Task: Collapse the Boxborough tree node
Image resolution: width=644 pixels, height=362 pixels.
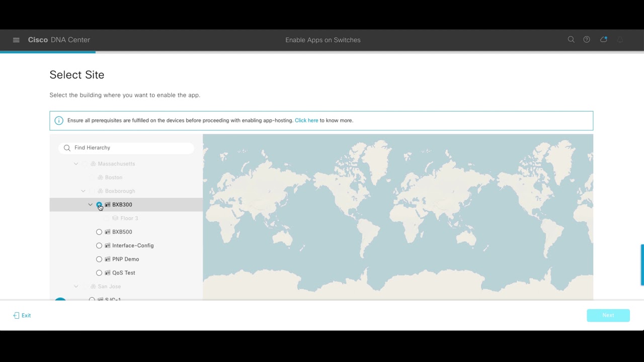Action: (83, 191)
